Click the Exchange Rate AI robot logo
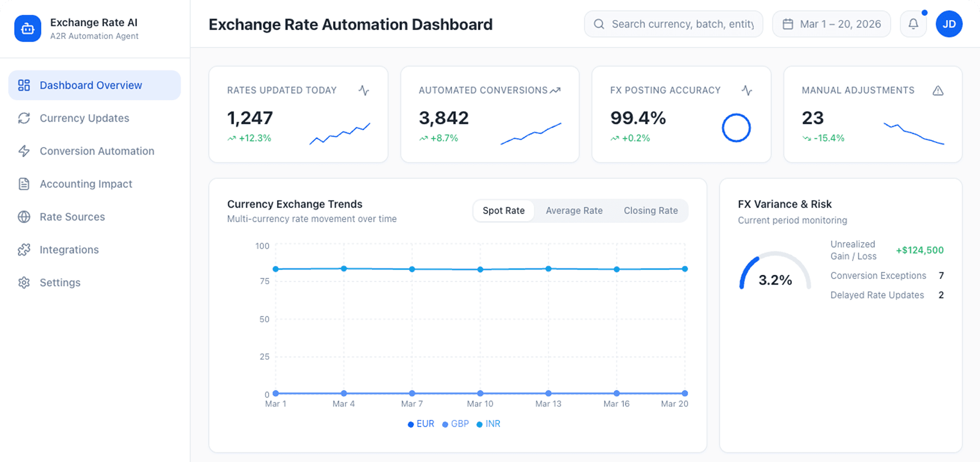Image resolution: width=980 pixels, height=462 pixels. pyautogui.click(x=27, y=28)
